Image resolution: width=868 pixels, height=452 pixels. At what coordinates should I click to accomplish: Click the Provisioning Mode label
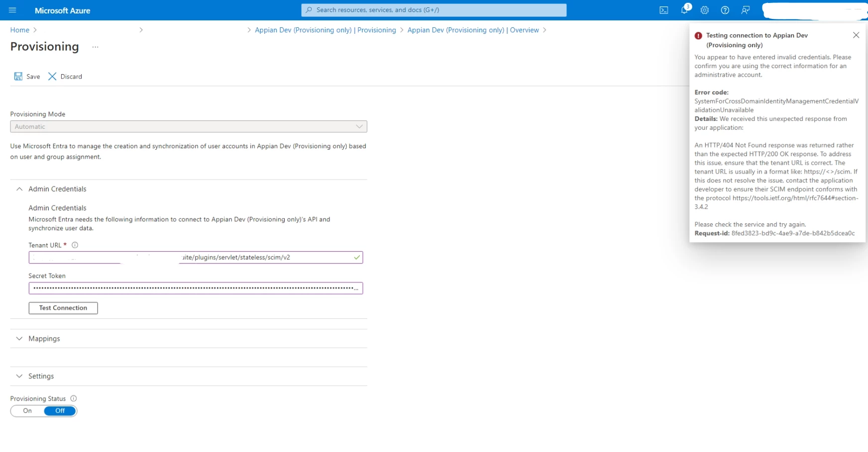click(x=38, y=114)
